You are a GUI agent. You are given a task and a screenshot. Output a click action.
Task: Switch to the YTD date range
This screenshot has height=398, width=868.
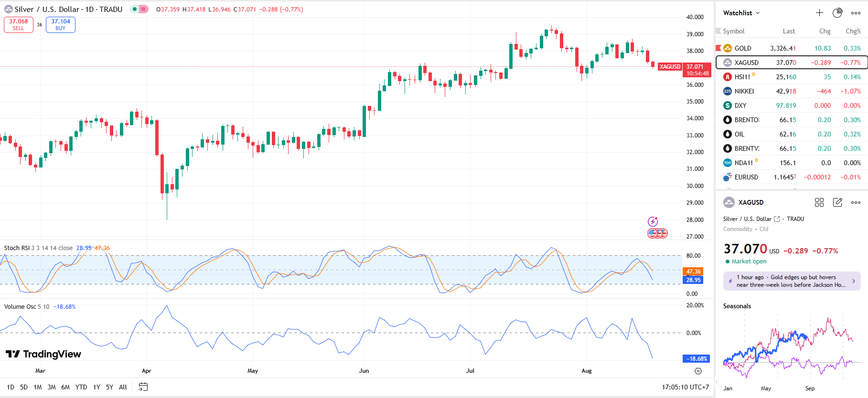point(81,387)
